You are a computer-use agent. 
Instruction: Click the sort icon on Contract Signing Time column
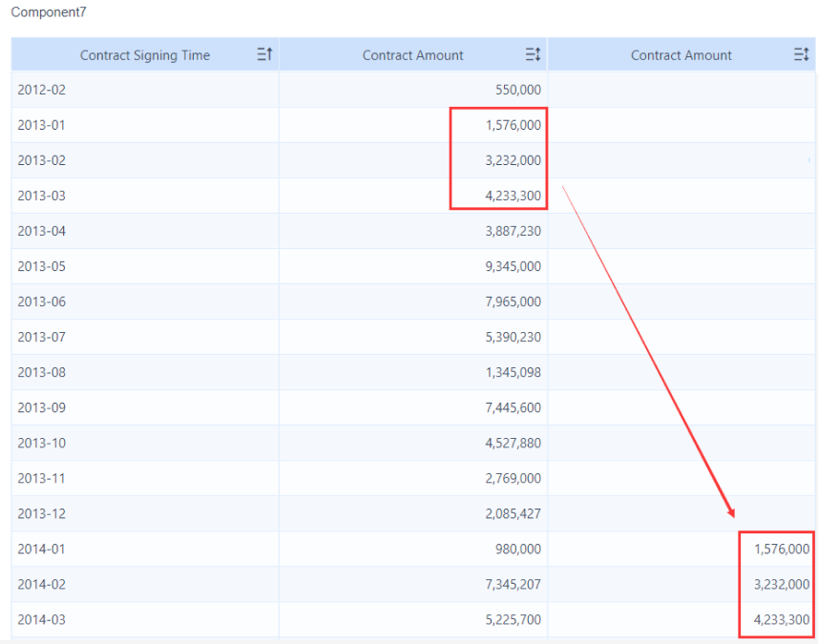(264, 54)
